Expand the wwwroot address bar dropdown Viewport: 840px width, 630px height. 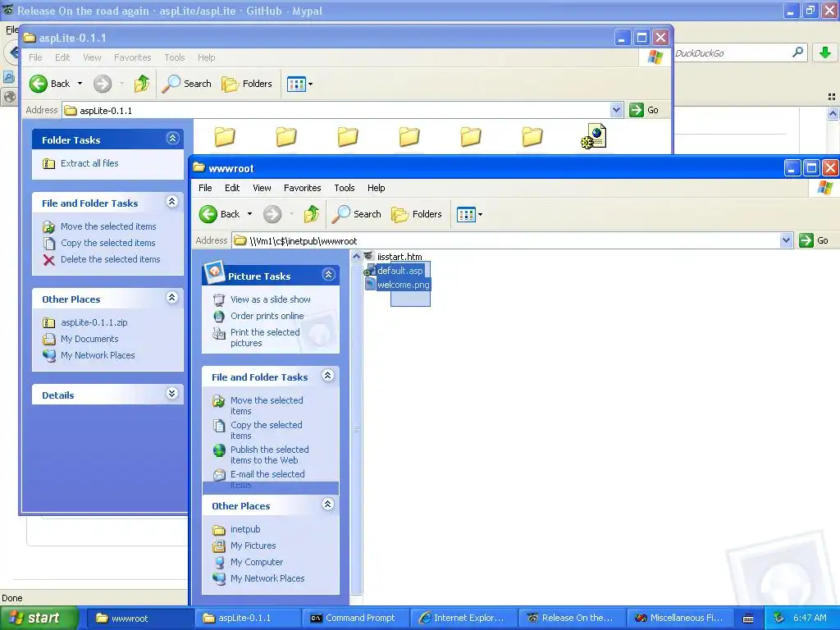pyautogui.click(x=786, y=240)
